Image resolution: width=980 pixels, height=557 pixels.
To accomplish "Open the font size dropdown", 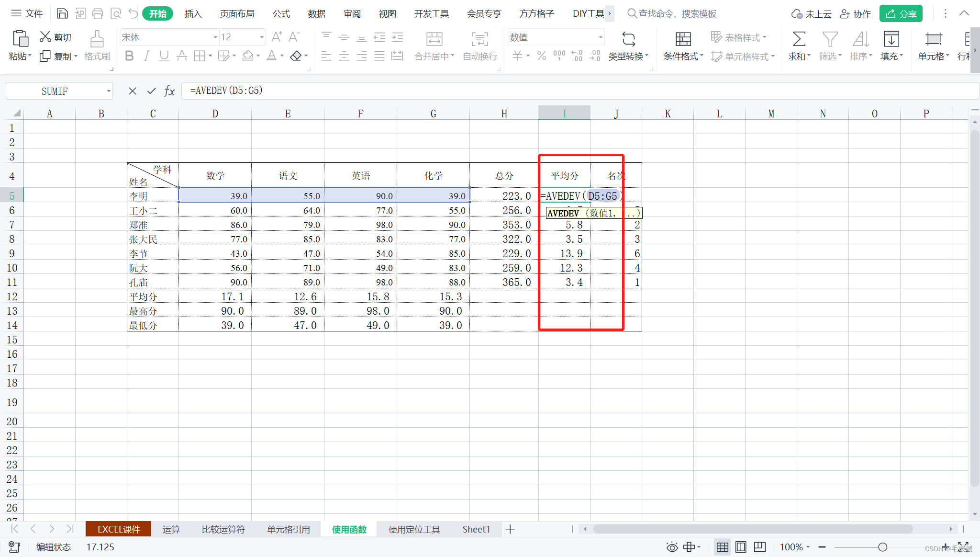I will (x=262, y=37).
